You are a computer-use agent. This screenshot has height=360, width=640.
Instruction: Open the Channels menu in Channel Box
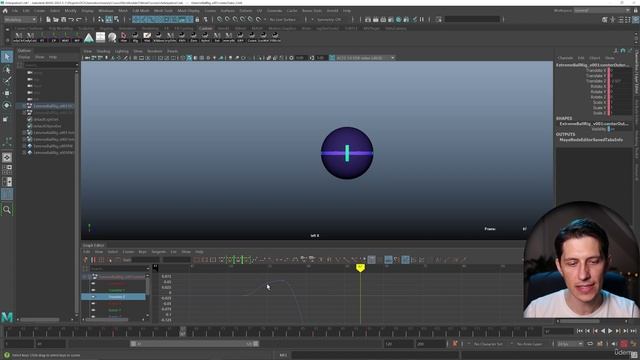(x=565, y=58)
